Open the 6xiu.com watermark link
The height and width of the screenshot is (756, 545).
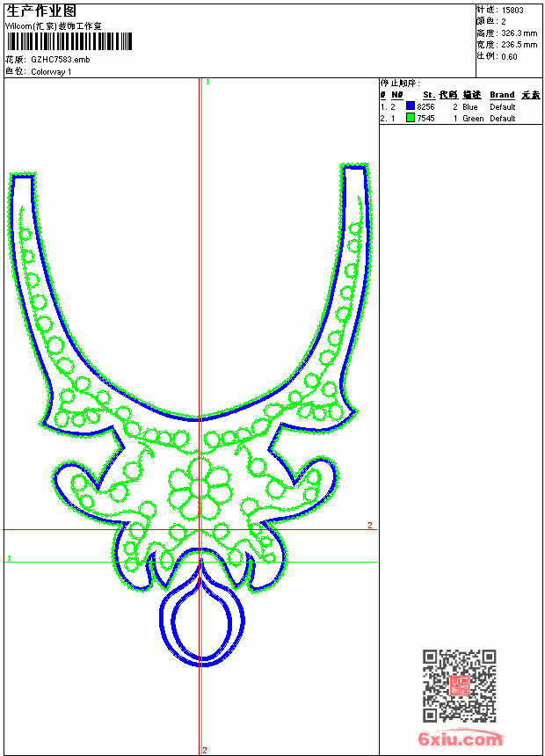(x=460, y=738)
